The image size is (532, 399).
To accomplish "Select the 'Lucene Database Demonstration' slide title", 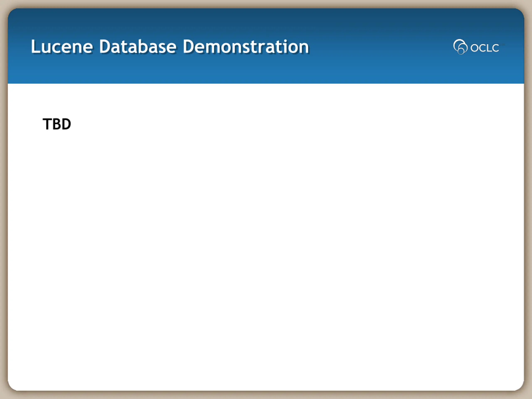I will coord(170,46).
